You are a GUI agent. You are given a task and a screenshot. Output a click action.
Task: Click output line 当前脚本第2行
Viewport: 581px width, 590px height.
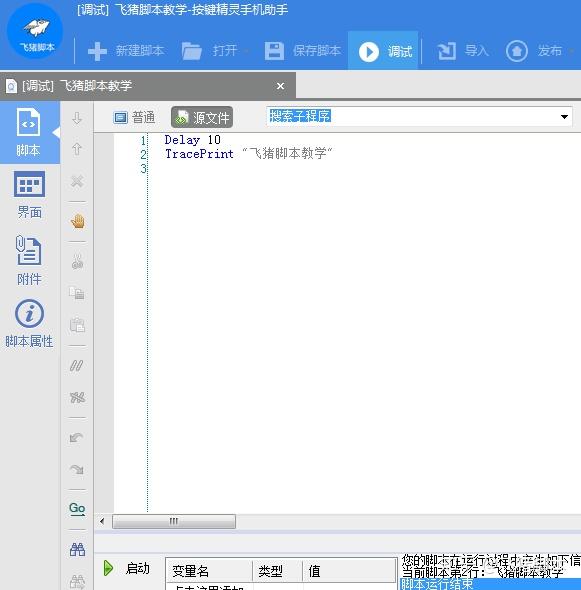(x=482, y=573)
